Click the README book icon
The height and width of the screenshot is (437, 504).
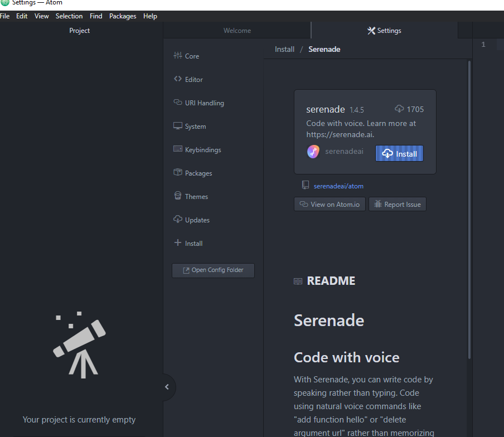[x=298, y=281]
